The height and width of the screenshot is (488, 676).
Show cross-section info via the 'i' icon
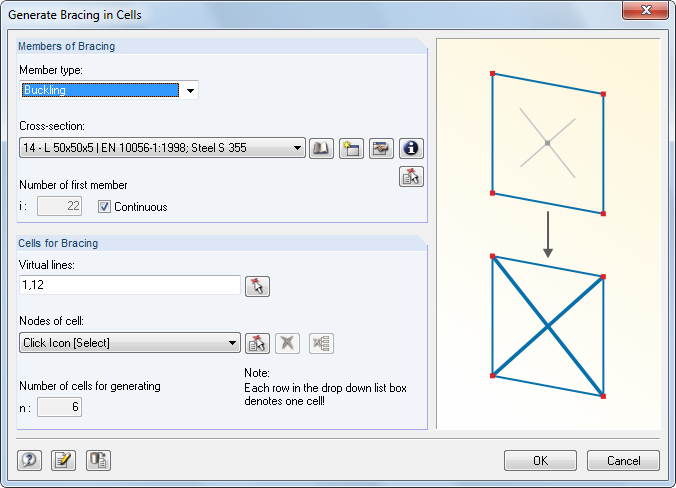[411, 149]
